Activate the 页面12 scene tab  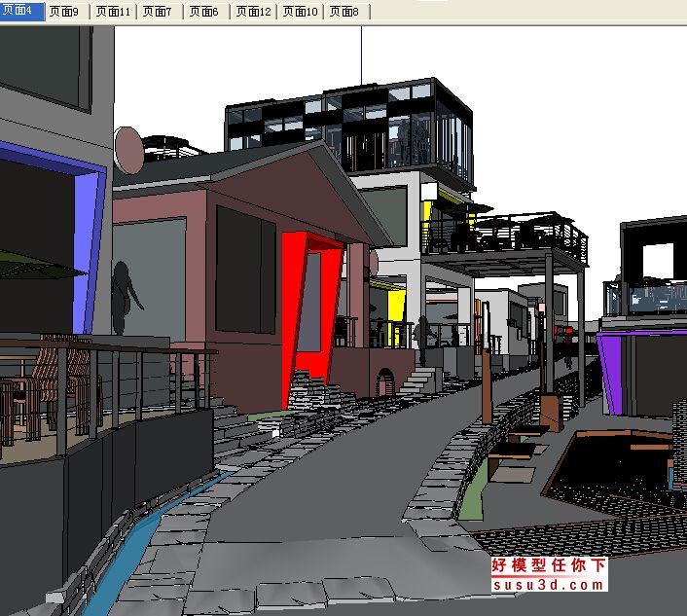254,12
